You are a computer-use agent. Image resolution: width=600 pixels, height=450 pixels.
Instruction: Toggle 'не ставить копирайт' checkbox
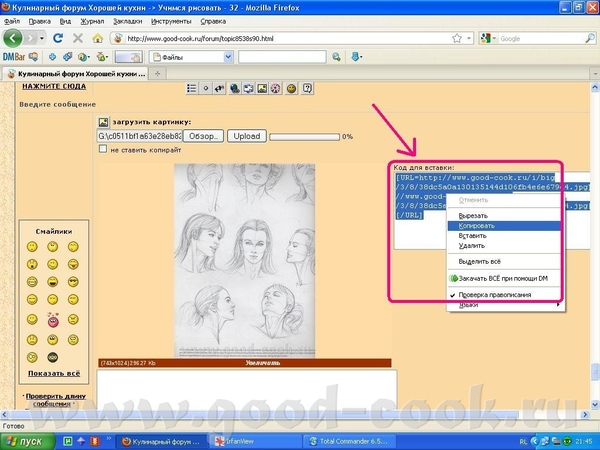pyautogui.click(x=103, y=149)
